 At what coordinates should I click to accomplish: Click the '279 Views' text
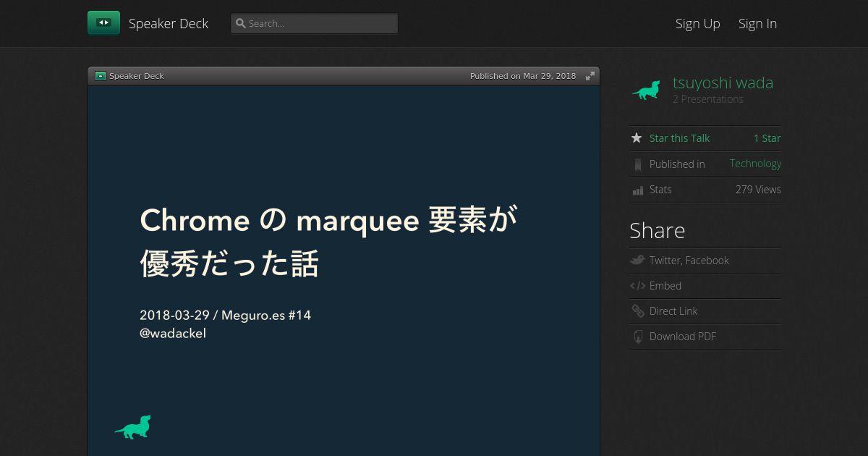[x=758, y=190]
